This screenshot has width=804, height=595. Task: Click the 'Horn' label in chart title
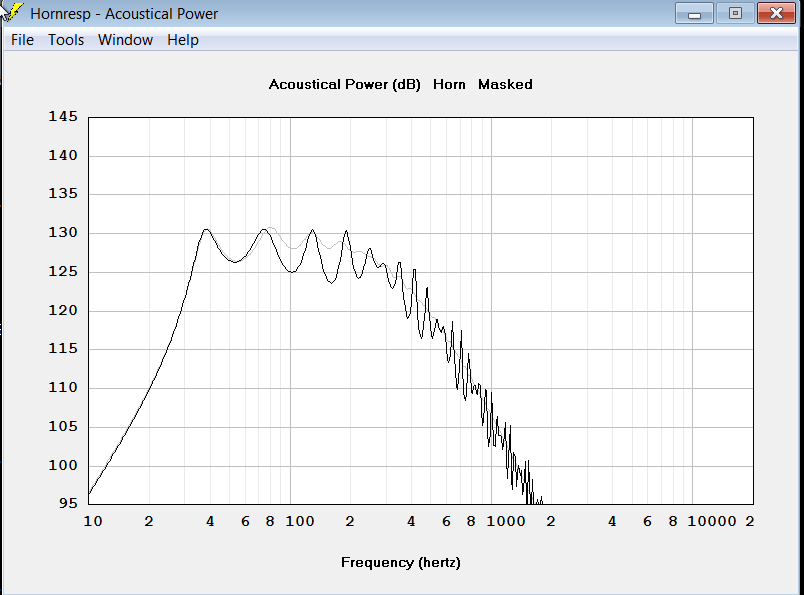point(449,84)
